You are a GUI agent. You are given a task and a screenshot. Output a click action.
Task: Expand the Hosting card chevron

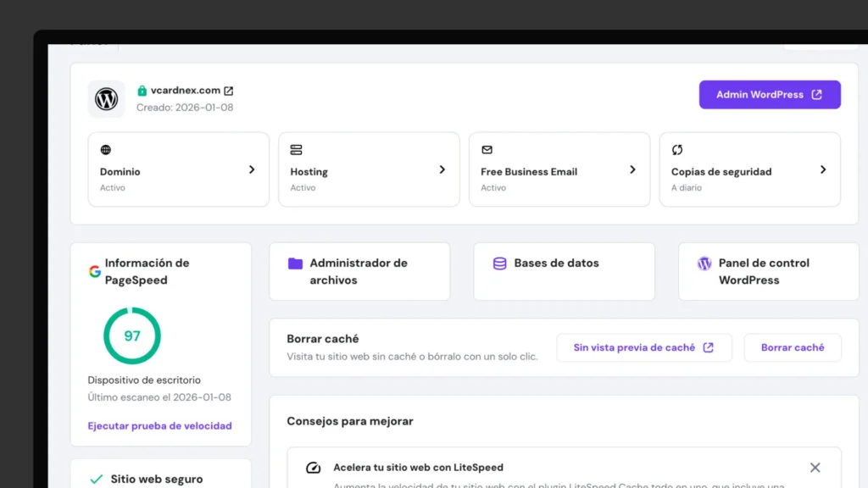tap(442, 169)
